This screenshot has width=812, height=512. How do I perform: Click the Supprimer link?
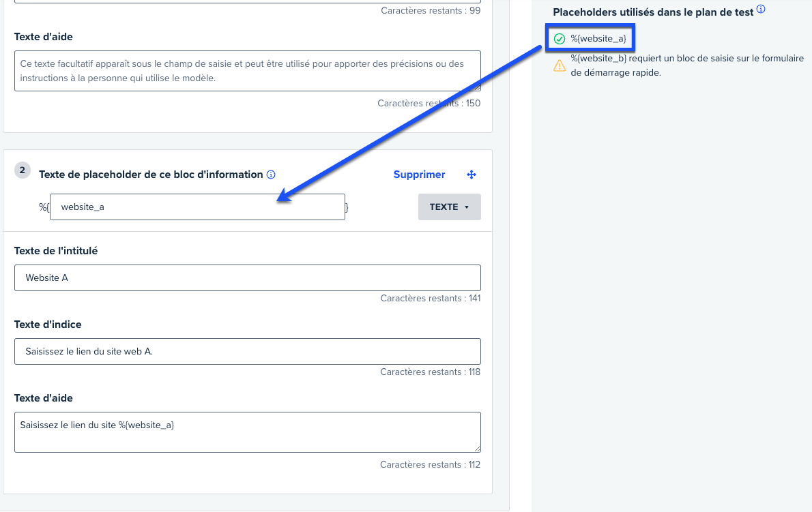pyautogui.click(x=419, y=175)
